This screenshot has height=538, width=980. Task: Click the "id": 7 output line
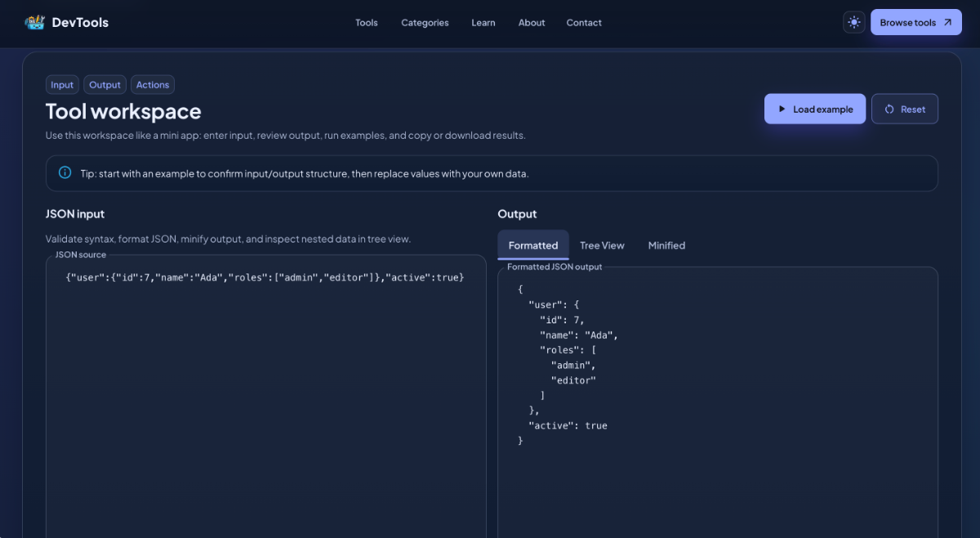562,320
